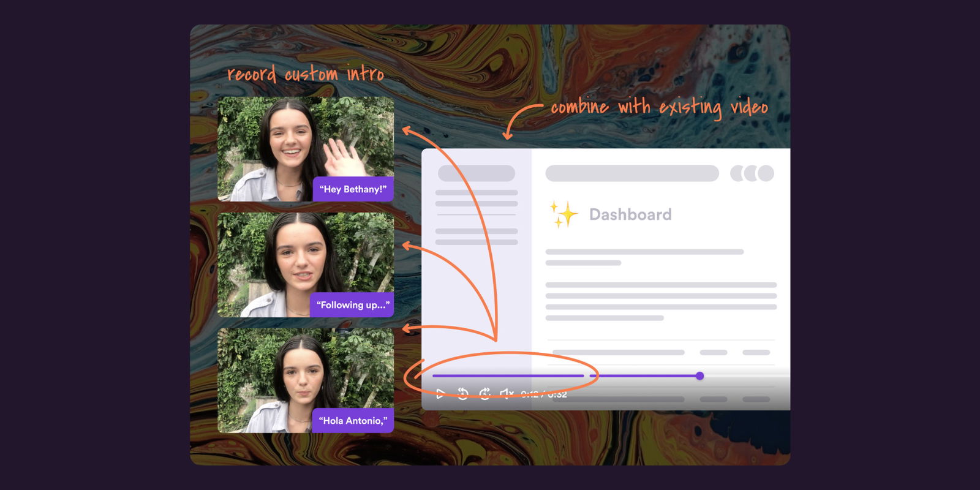Click the placeholder search bar at top
The width and height of the screenshot is (980, 490).
click(632, 173)
